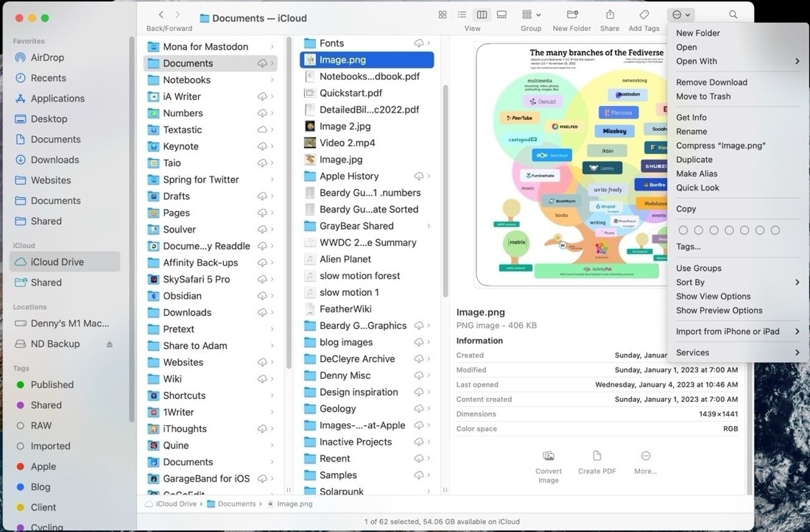The width and height of the screenshot is (810, 532).
Task: Switch to Icon view in the toolbar
Action: (x=442, y=14)
